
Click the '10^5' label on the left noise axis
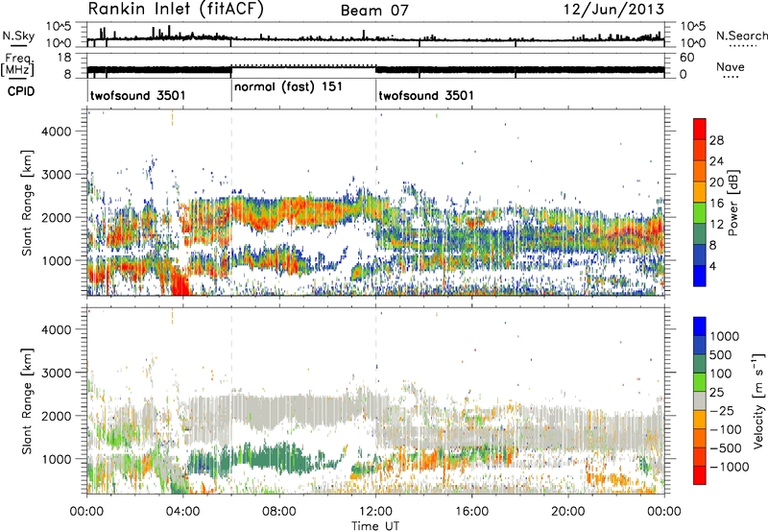(x=59, y=26)
